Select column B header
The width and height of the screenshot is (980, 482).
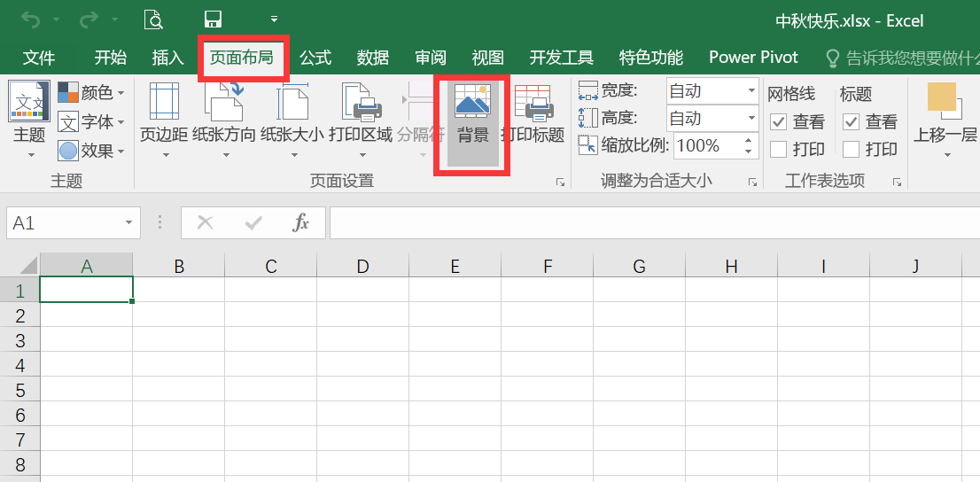pyautogui.click(x=179, y=266)
